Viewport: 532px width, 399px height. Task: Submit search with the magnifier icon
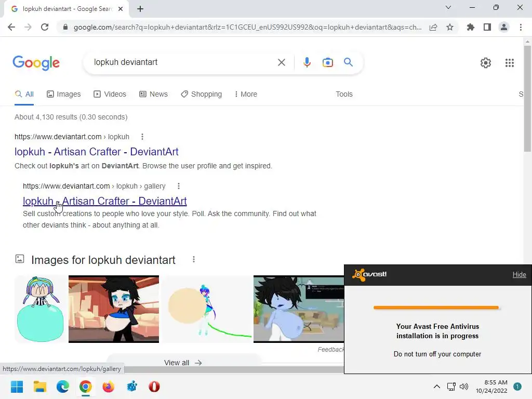[348, 62]
